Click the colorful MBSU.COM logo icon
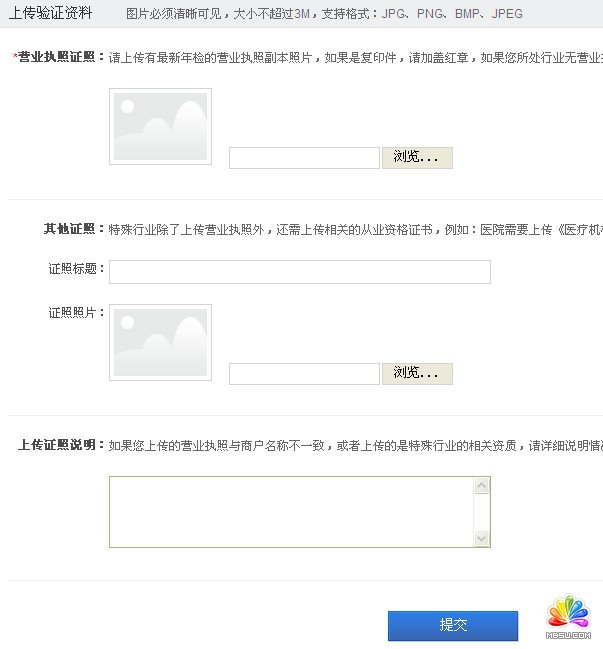 pos(568,617)
